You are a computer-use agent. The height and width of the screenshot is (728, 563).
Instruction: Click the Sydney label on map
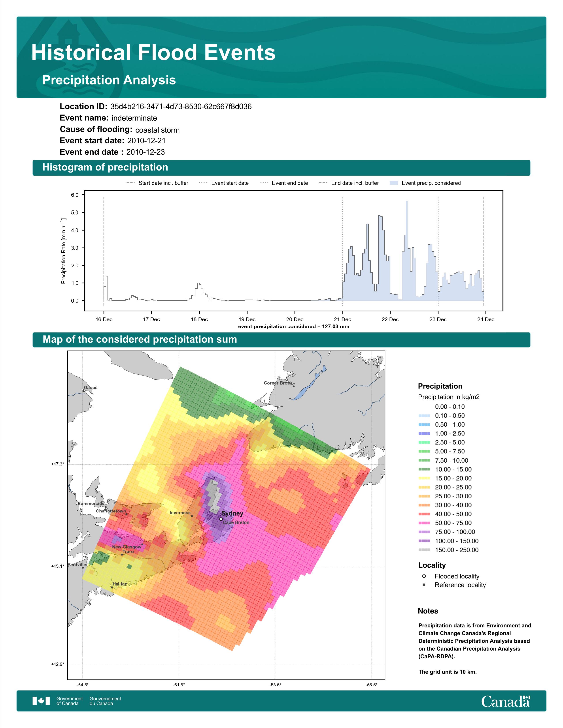tap(232, 513)
